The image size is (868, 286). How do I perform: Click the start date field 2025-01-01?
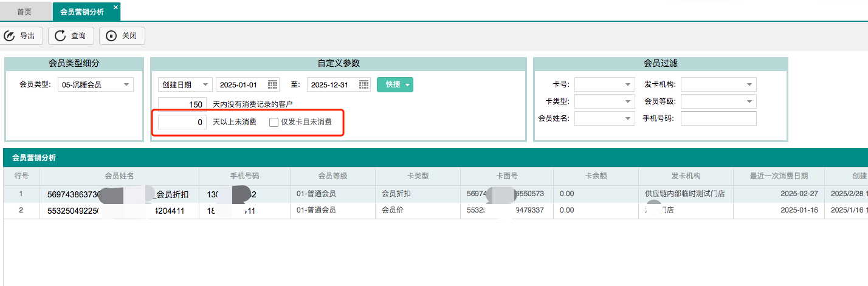click(241, 85)
